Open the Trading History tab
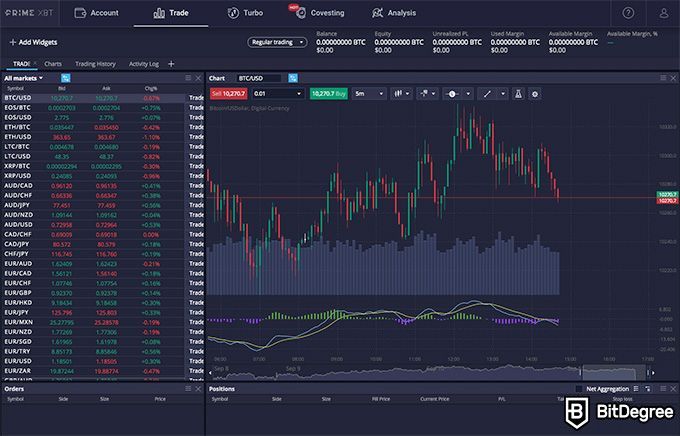The width and height of the screenshot is (680, 436). pos(95,64)
